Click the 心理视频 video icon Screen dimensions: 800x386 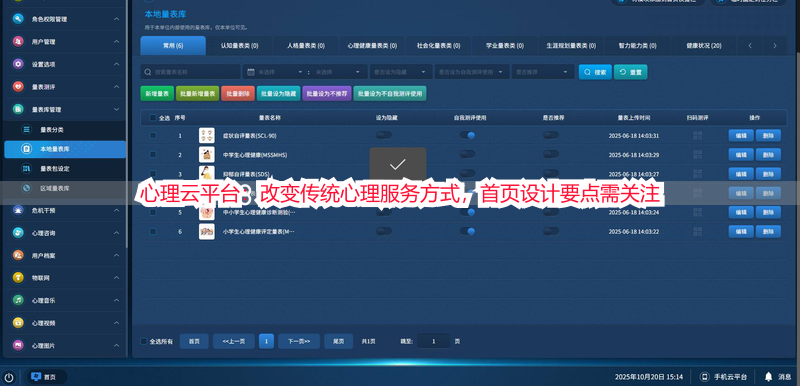click(18, 323)
